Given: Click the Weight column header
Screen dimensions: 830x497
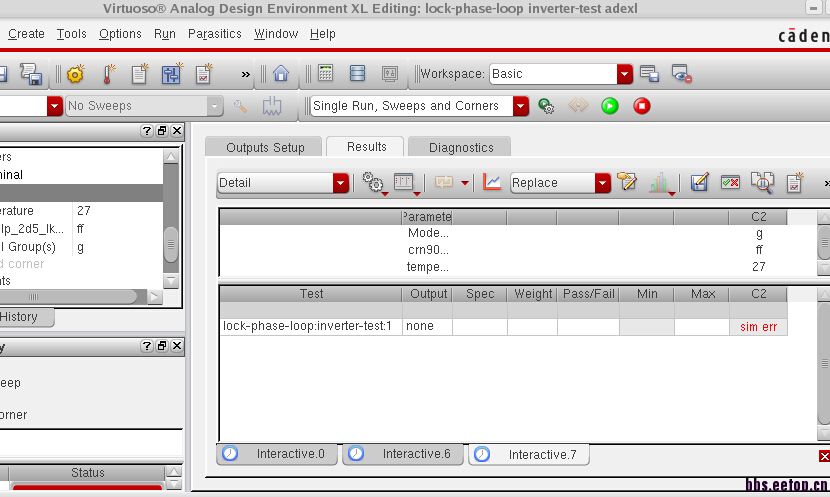Looking at the screenshot, I should (533, 294).
